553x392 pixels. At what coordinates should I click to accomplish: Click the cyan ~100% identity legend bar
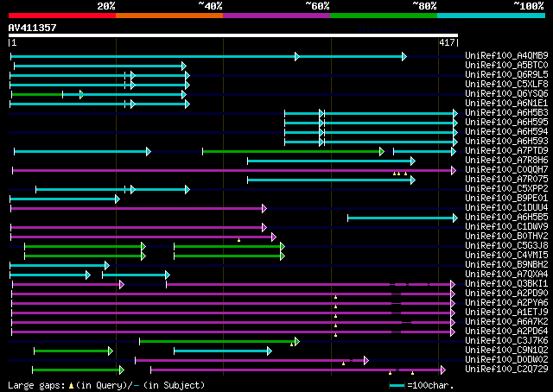[492, 16]
